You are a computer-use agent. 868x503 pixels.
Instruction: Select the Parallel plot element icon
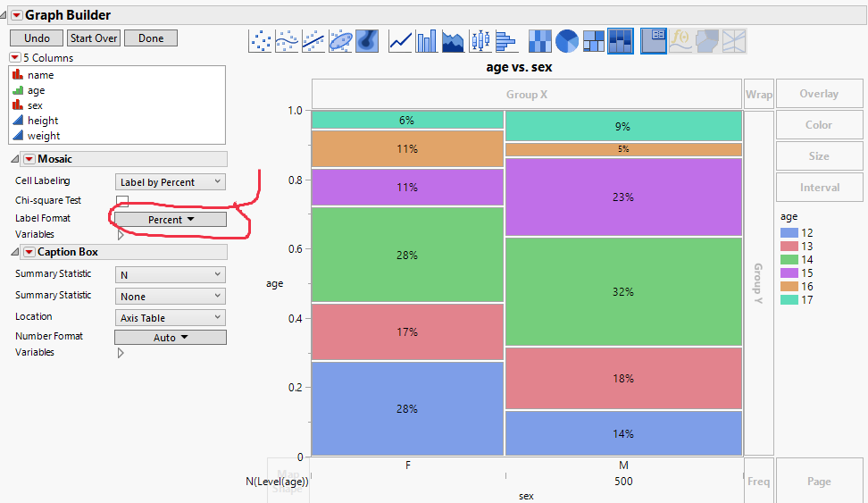pyautogui.click(x=733, y=41)
